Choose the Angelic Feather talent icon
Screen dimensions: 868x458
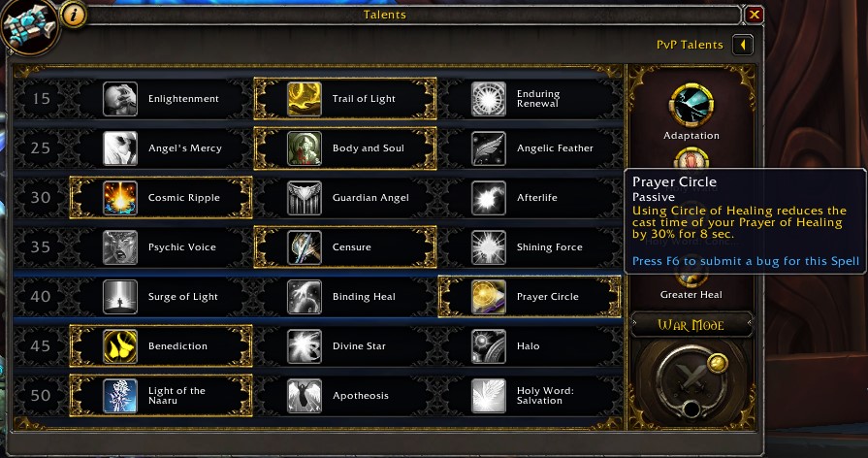(x=488, y=148)
